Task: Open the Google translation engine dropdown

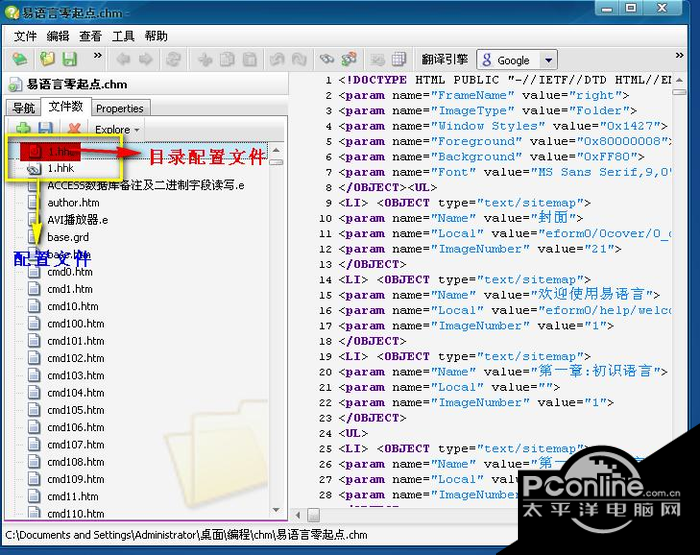Action: click(x=548, y=61)
